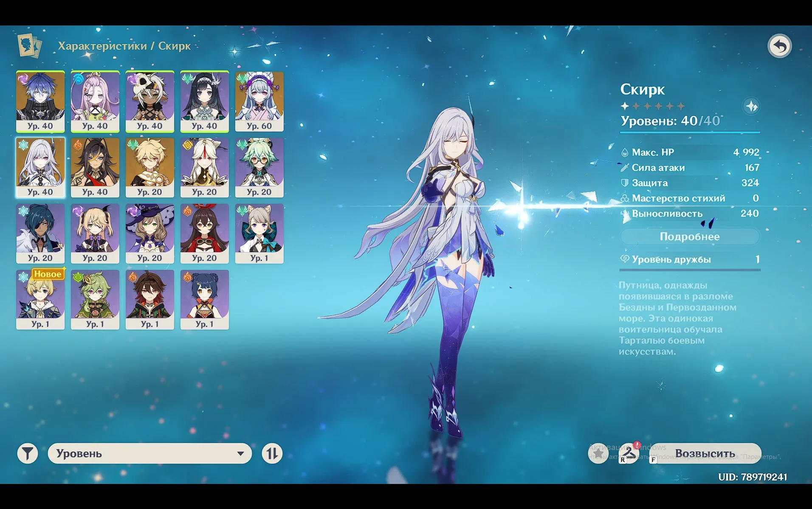Select skull-hat character portrait Ур. 40
Viewport: 812px width, 509px height.
[x=150, y=101]
